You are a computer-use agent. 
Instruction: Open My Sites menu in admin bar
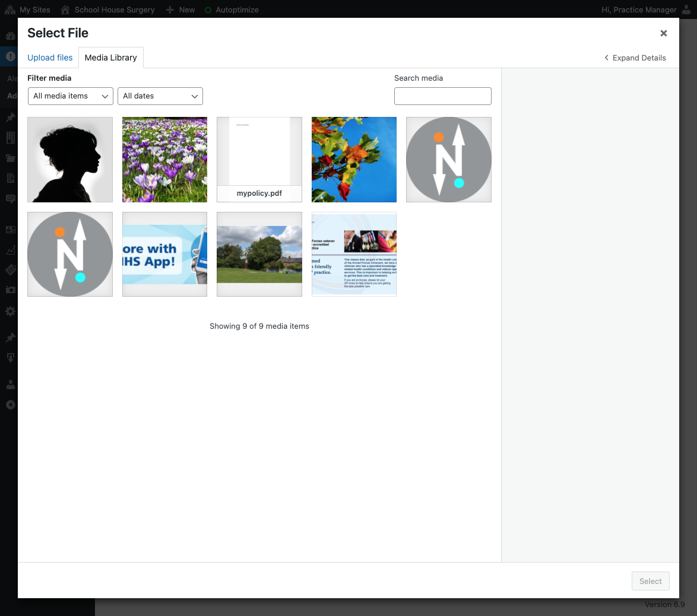pyautogui.click(x=34, y=9)
